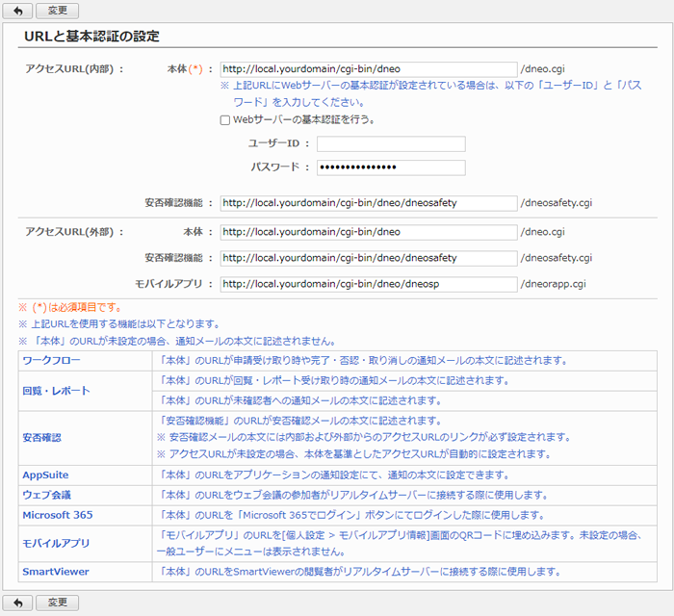The height and width of the screenshot is (616, 674).
Task: Click the モバイルアプリ URL field
Action: pyautogui.click(x=369, y=284)
